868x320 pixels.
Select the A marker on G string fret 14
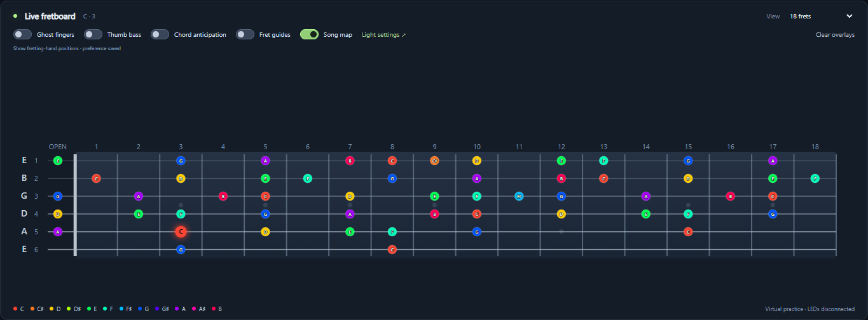pos(646,196)
